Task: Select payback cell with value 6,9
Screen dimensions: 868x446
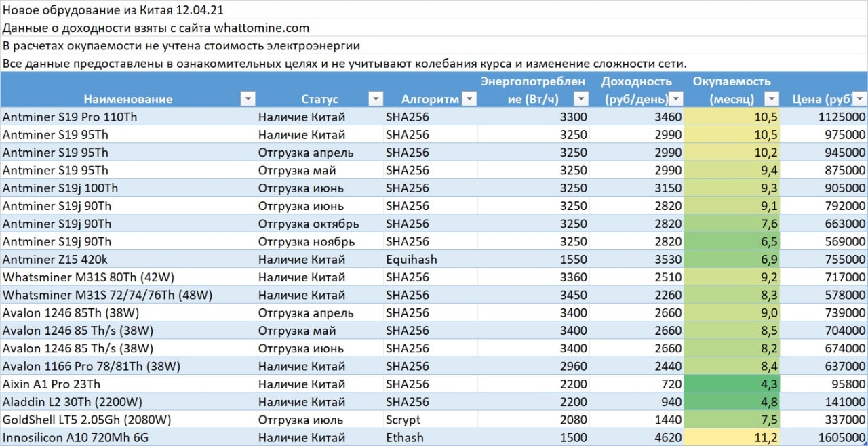Action: (x=732, y=260)
